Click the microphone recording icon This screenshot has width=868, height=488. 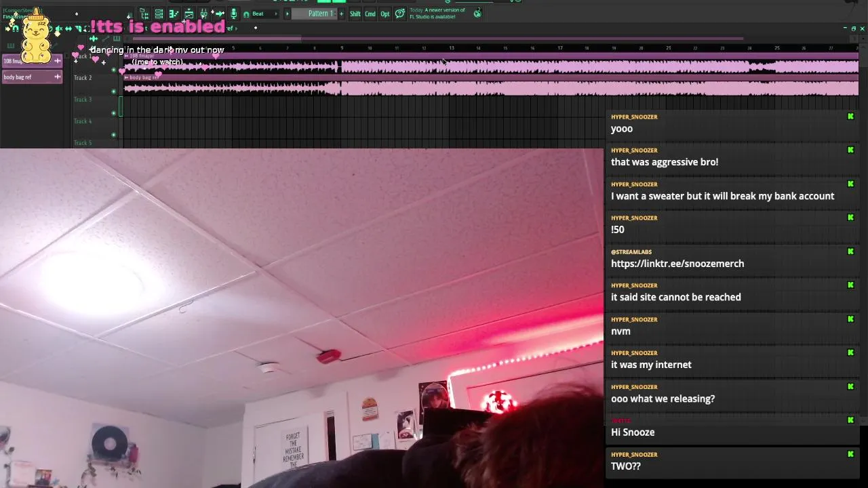tap(234, 14)
